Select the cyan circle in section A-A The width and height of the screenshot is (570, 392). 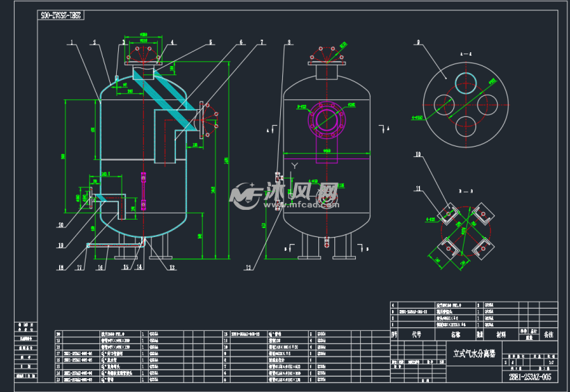click(x=466, y=83)
